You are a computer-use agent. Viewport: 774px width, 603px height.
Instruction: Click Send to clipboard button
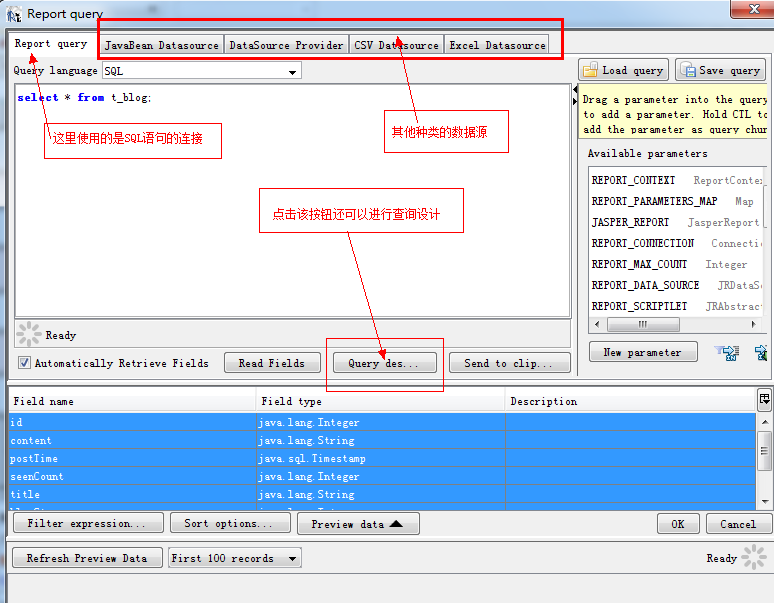[x=509, y=363]
